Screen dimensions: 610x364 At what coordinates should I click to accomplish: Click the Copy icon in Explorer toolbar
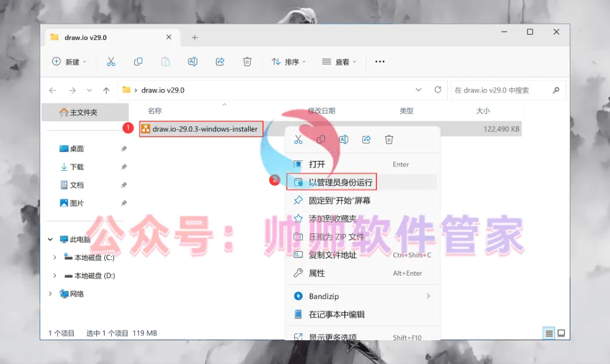138,62
